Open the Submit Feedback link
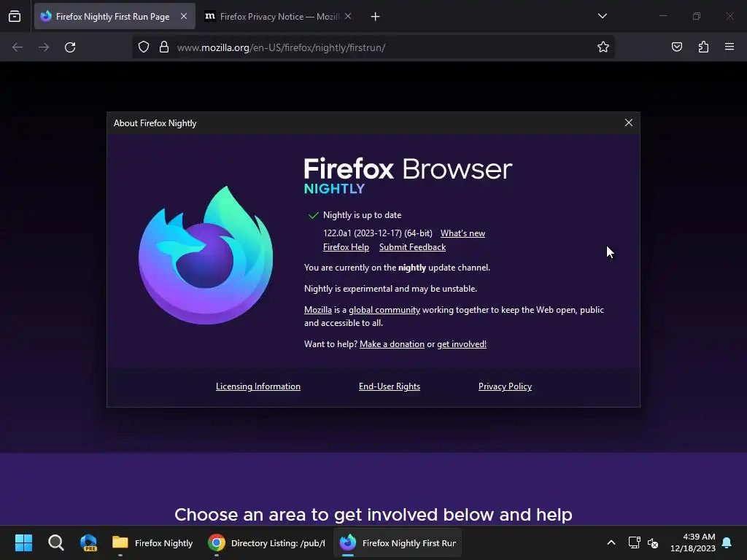This screenshot has width=747, height=560. [x=412, y=247]
